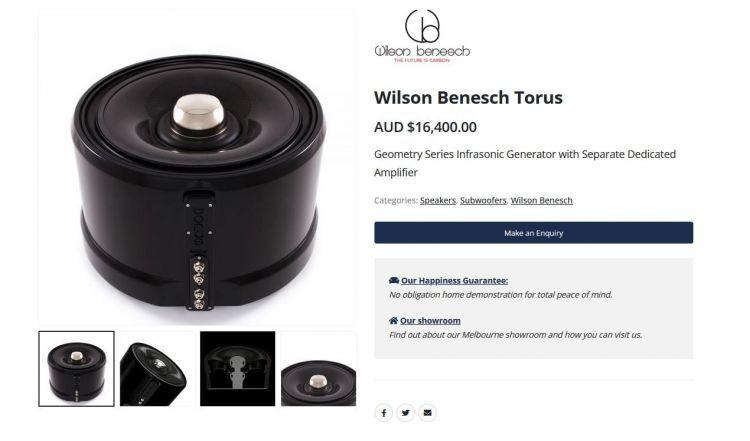Click the email share envelope icon

(428, 413)
